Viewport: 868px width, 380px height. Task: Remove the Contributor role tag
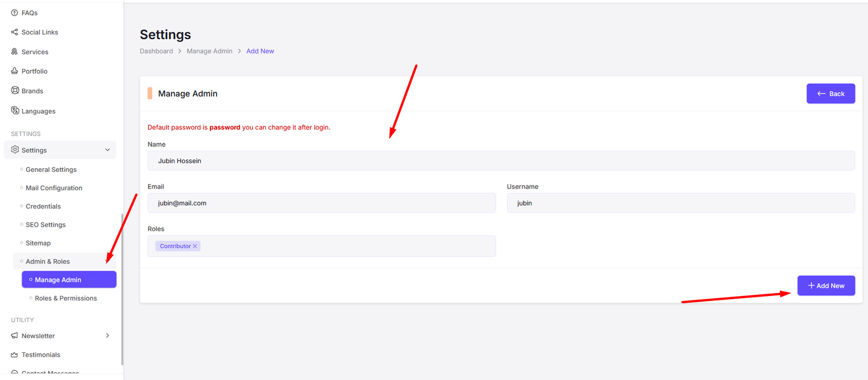[195, 246]
